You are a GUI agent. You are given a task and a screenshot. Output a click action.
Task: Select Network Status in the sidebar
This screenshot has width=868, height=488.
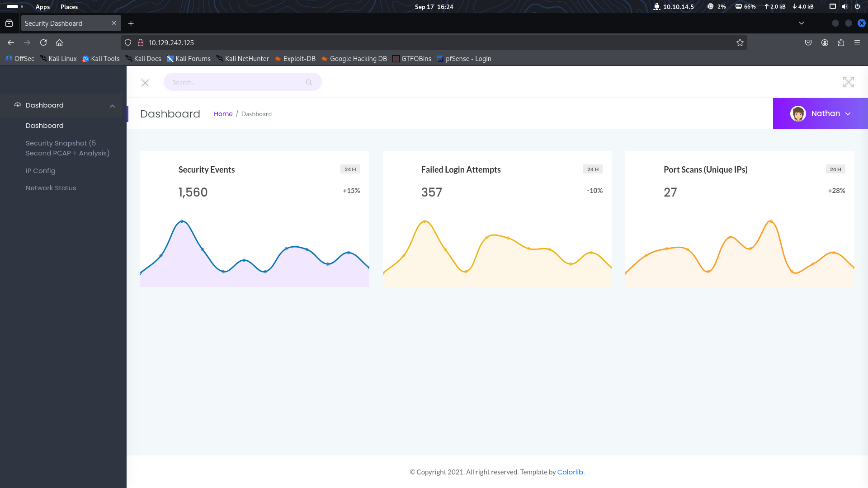51,188
